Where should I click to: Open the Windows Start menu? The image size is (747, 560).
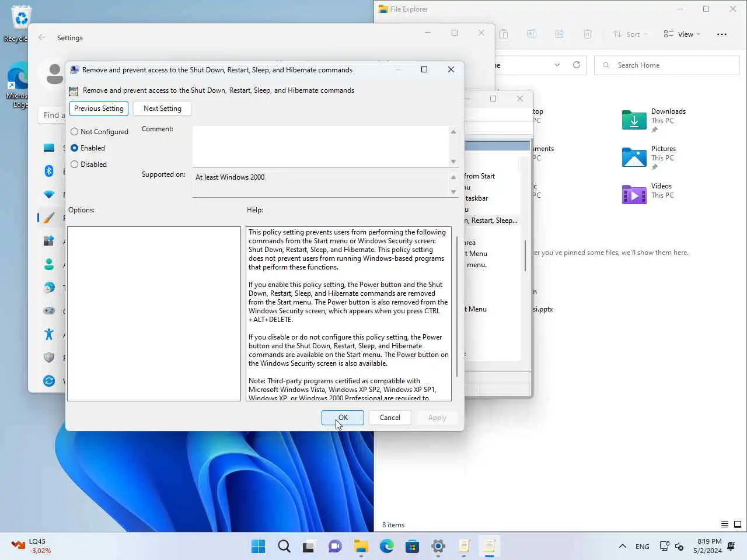point(258,546)
